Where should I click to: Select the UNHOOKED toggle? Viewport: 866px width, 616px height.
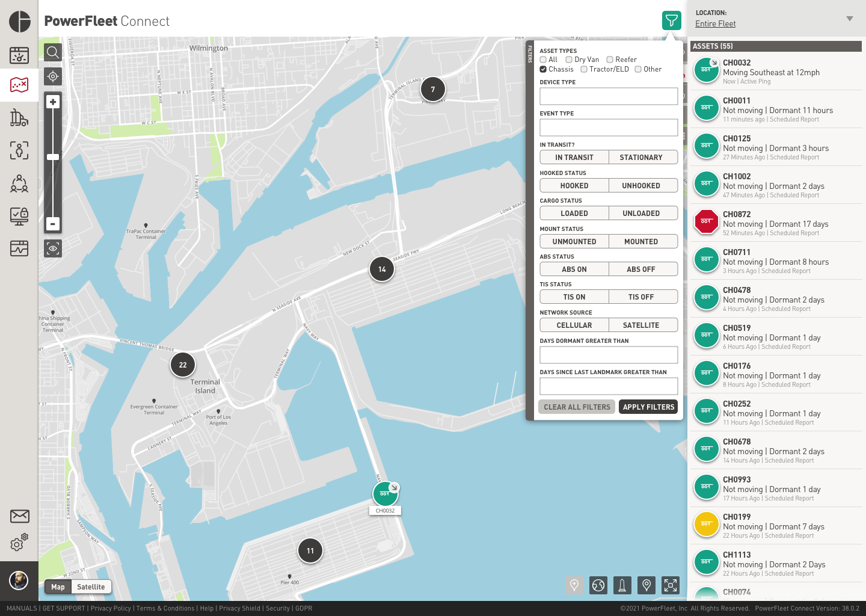pos(643,186)
